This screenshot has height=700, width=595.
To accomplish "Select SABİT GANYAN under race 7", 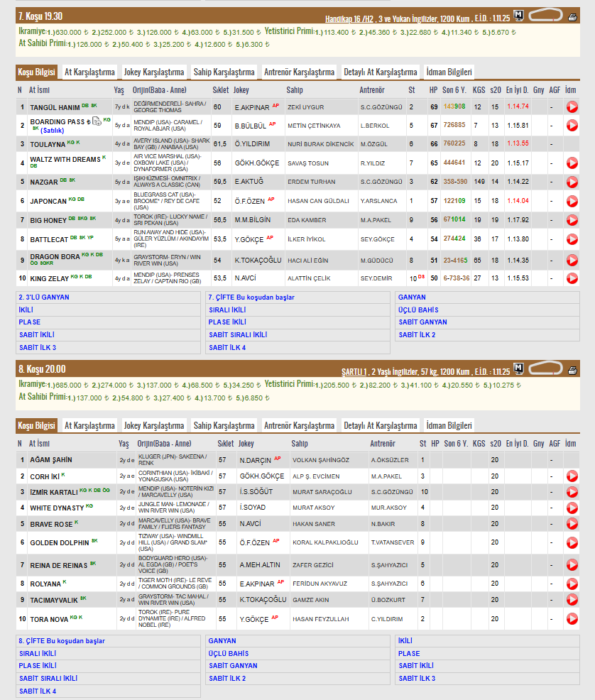I will pyautogui.click(x=422, y=322).
